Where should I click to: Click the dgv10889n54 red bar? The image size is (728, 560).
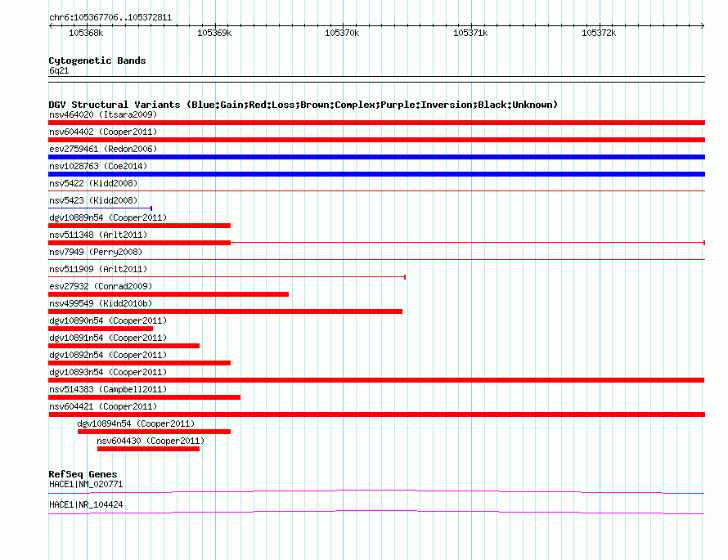[x=139, y=226]
